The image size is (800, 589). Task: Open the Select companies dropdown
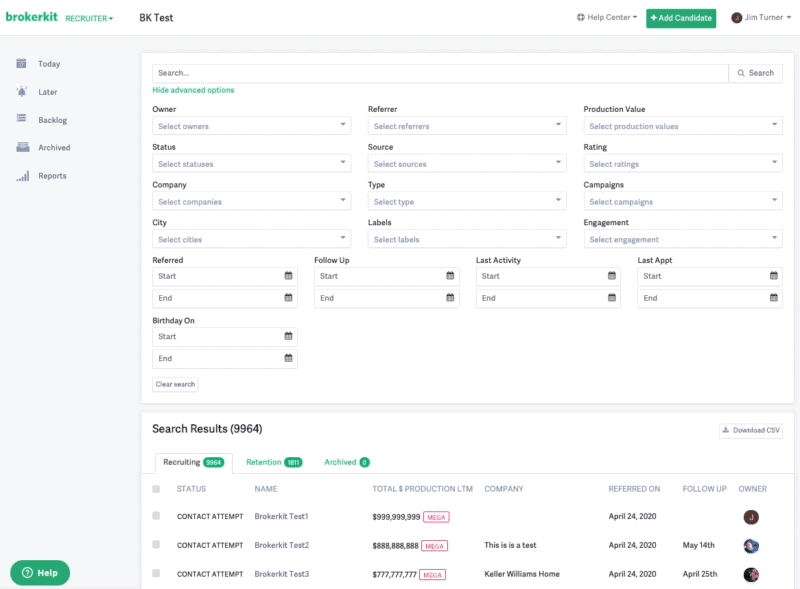pyautogui.click(x=252, y=201)
